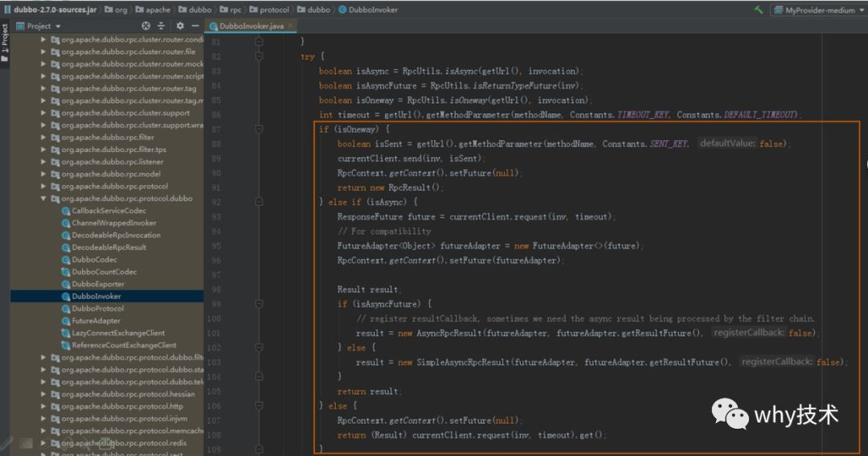
Task: Toggle fold marker at line 99
Action: click(x=259, y=304)
